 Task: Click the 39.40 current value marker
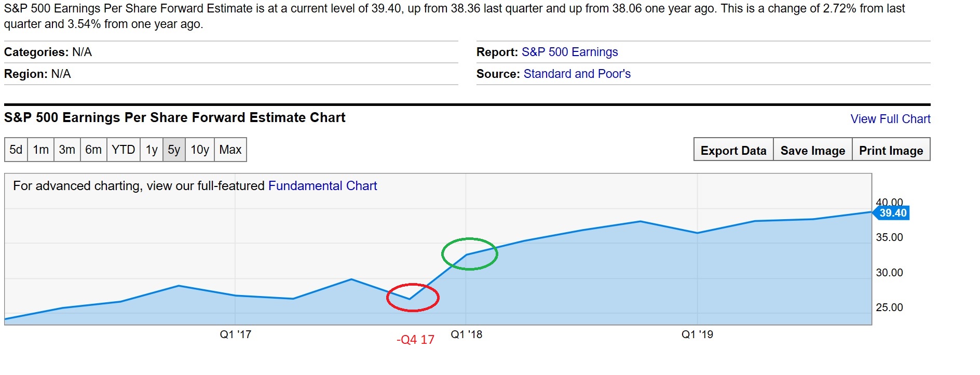pyautogui.click(x=892, y=213)
